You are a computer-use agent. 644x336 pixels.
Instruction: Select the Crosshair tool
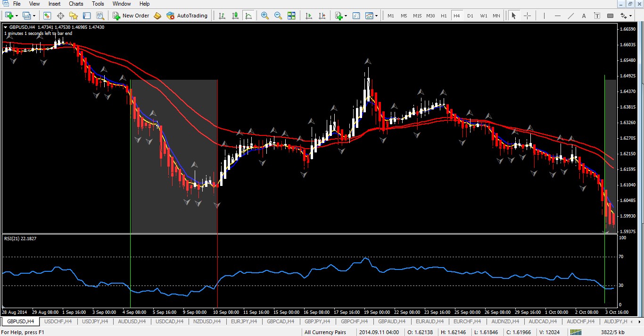pyautogui.click(x=527, y=16)
